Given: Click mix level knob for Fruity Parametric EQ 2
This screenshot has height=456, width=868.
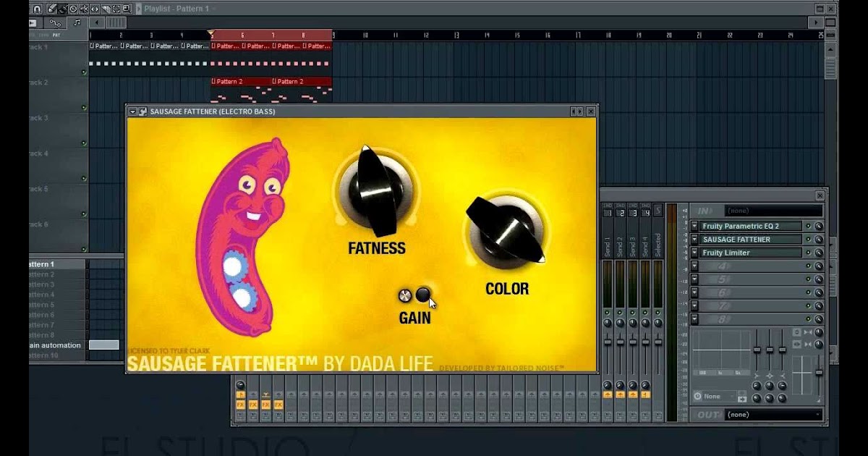Looking at the screenshot, I should pyautogui.click(x=819, y=226).
